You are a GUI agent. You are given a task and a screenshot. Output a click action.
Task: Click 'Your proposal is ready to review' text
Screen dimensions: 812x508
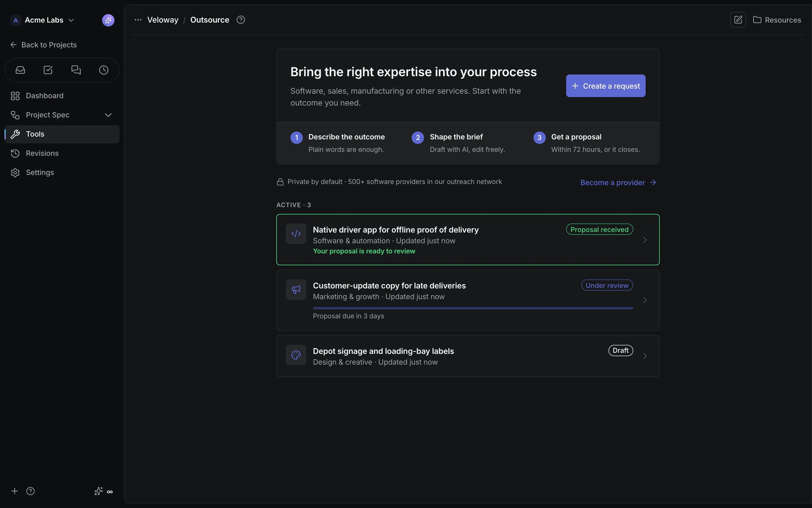click(x=364, y=251)
